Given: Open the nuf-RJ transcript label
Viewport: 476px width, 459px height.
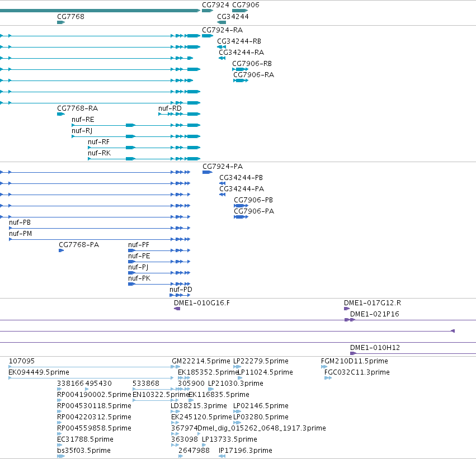Looking at the screenshot, I should pos(82,131).
